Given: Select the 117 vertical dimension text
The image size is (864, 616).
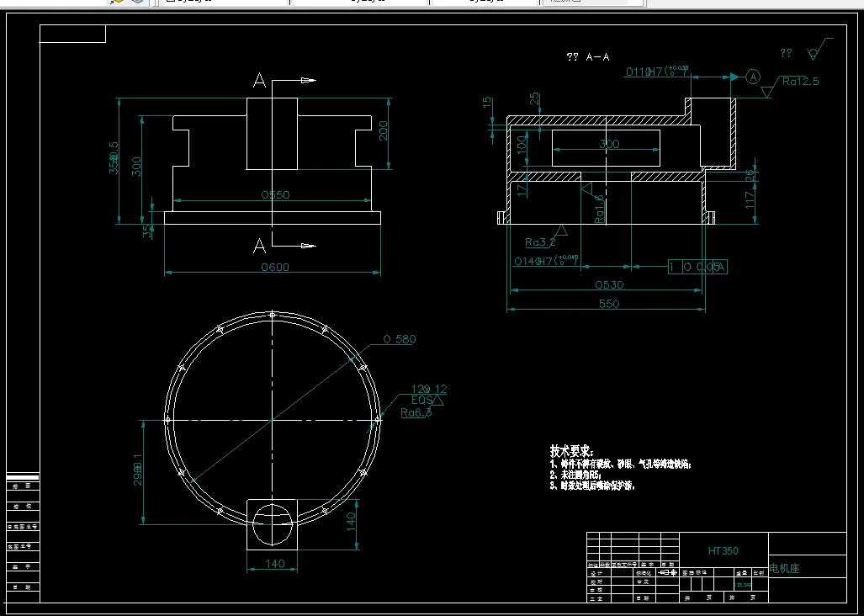Looking at the screenshot, I should (750, 200).
